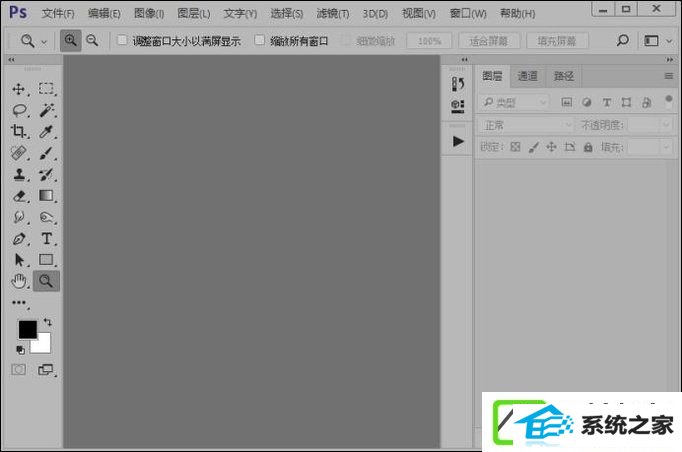Open the 滤镜(T) menu
This screenshot has width=682, height=452.
[333, 14]
